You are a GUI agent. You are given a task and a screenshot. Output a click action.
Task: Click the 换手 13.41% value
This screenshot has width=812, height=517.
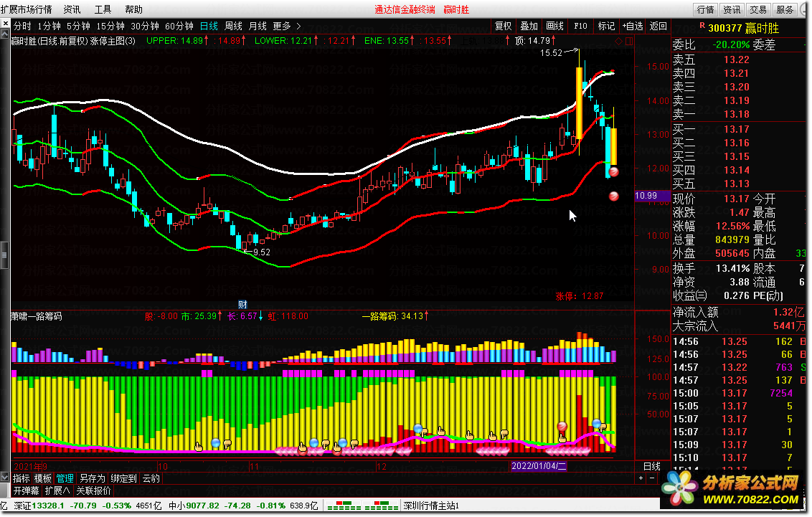click(732, 269)
